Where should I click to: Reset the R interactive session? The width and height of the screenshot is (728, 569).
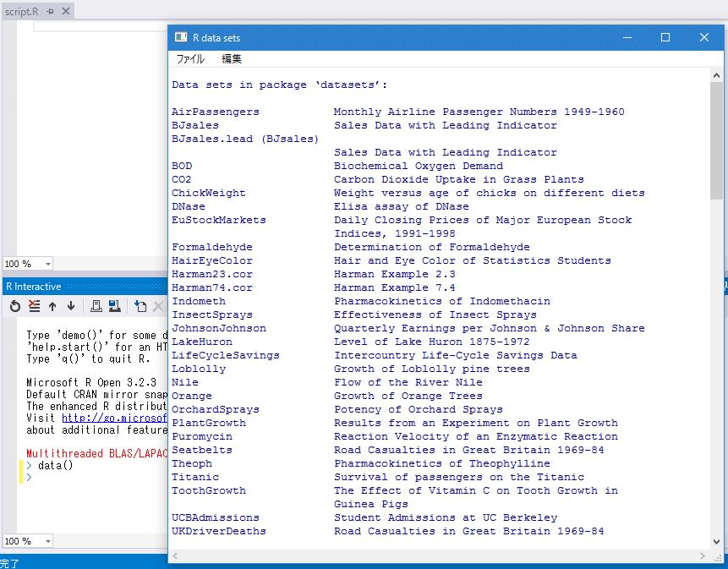pyautogui.click(x=15, y=306)
